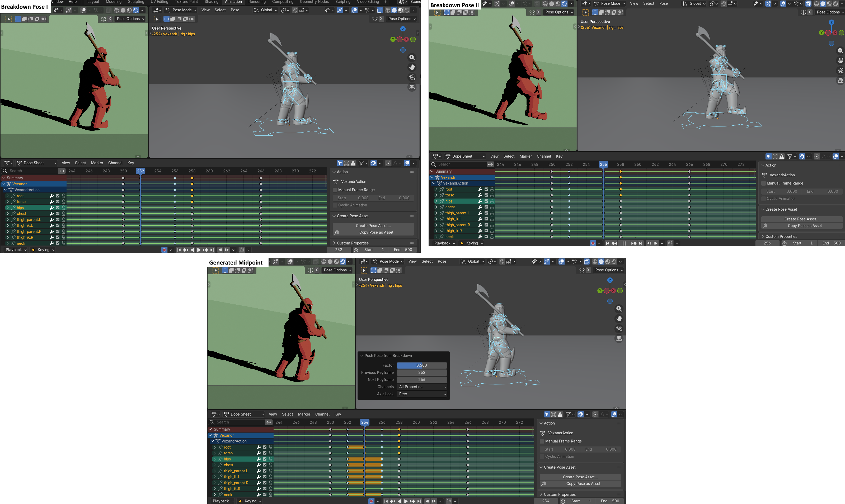
Task: Toggle Manual Frame Range checkbox in Generated Midpoint
Action: click(542, 441)
